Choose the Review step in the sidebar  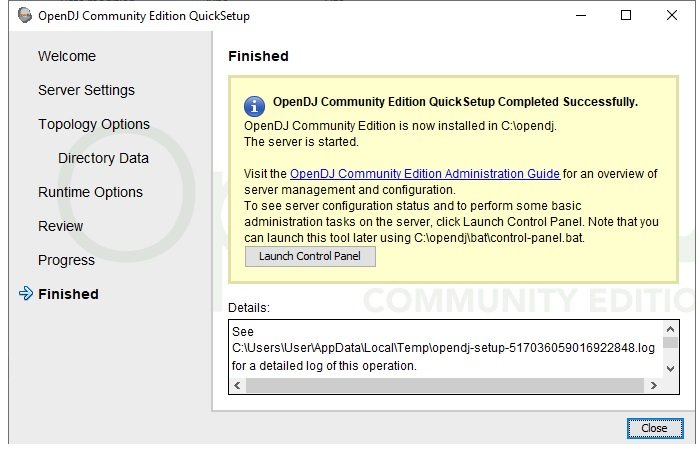coord(61,226)
